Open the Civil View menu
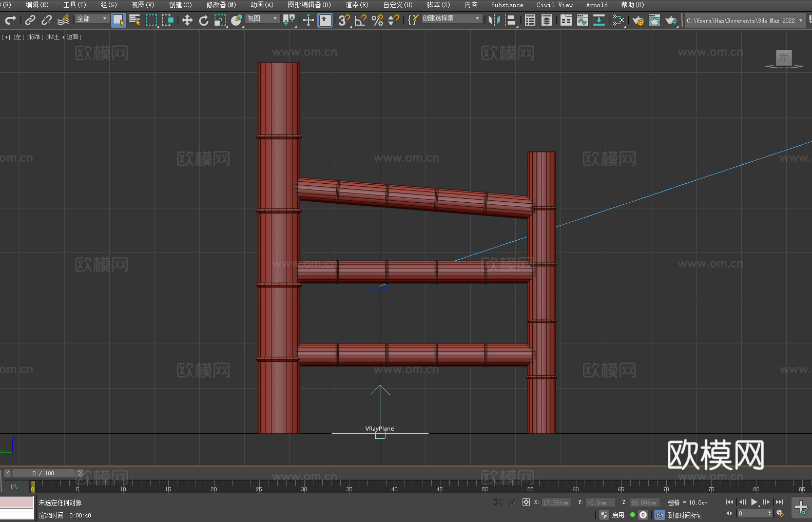This screenshot has width=812, height=522. pos(554,5)
